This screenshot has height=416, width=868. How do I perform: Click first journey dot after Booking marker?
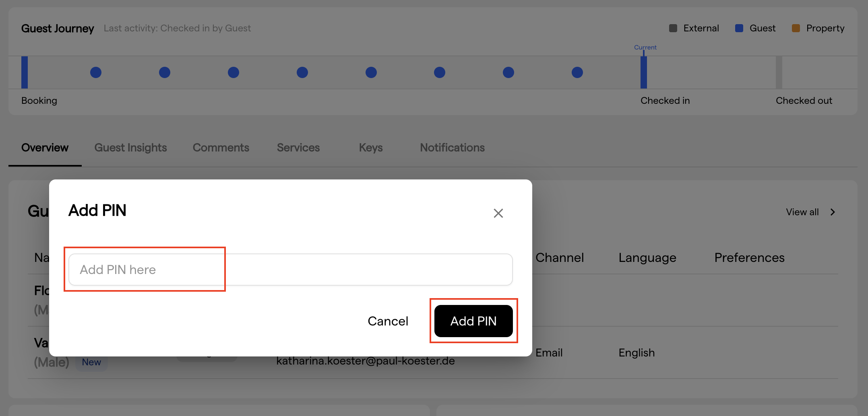coord(96,72)
